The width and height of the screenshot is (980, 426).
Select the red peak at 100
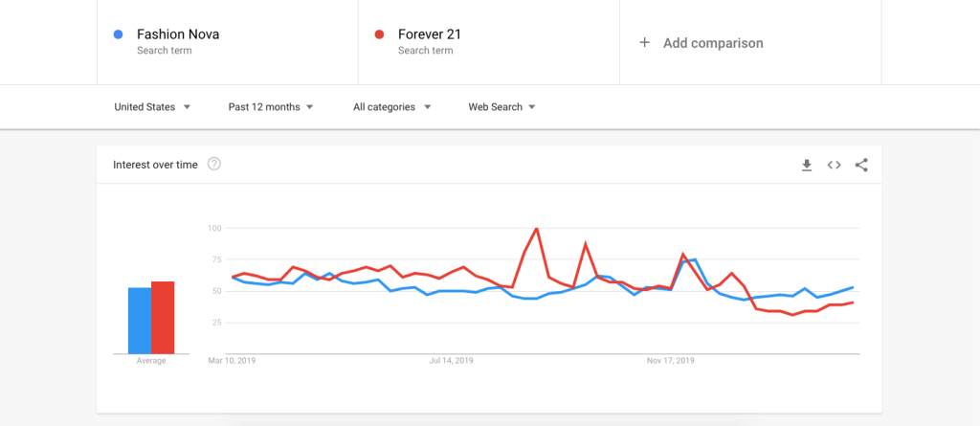tap(536, 229)
